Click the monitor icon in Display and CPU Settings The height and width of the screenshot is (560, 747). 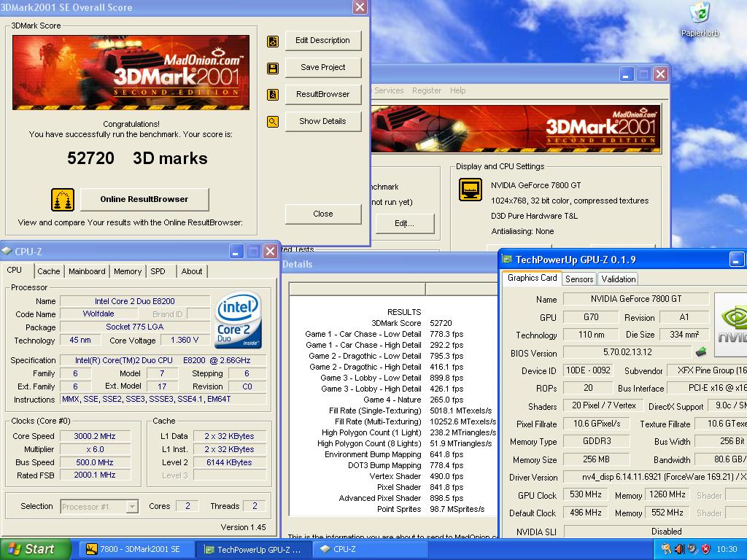click(x=471, y=189)
